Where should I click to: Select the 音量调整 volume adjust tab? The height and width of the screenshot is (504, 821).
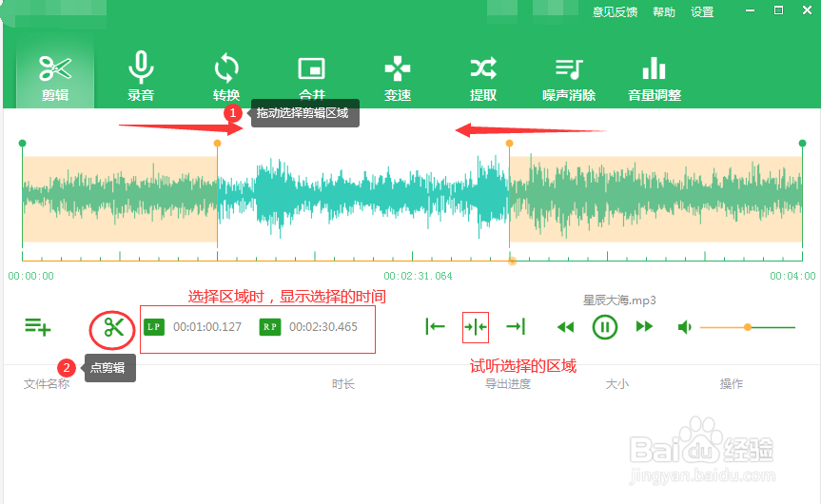coord(655,77)
